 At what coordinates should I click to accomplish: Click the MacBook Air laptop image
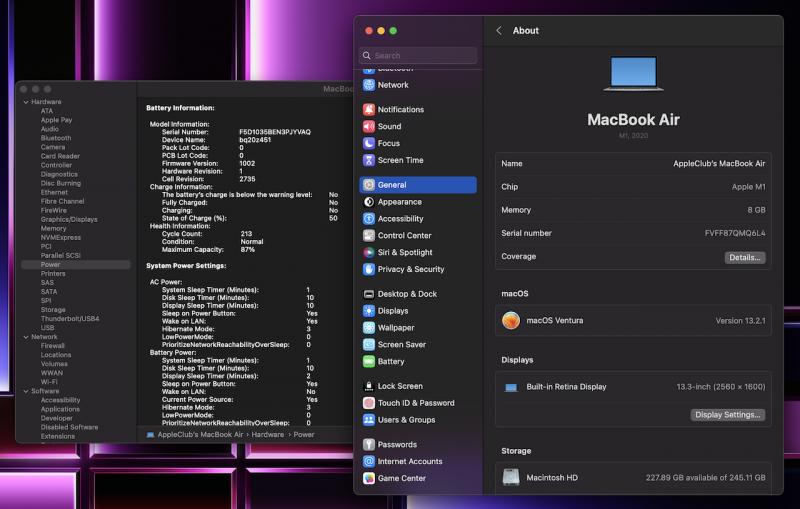tap(633, 74)
